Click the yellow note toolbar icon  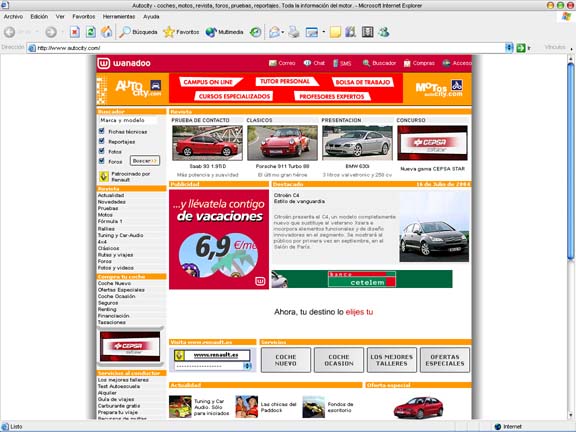[x=335, y=32]
